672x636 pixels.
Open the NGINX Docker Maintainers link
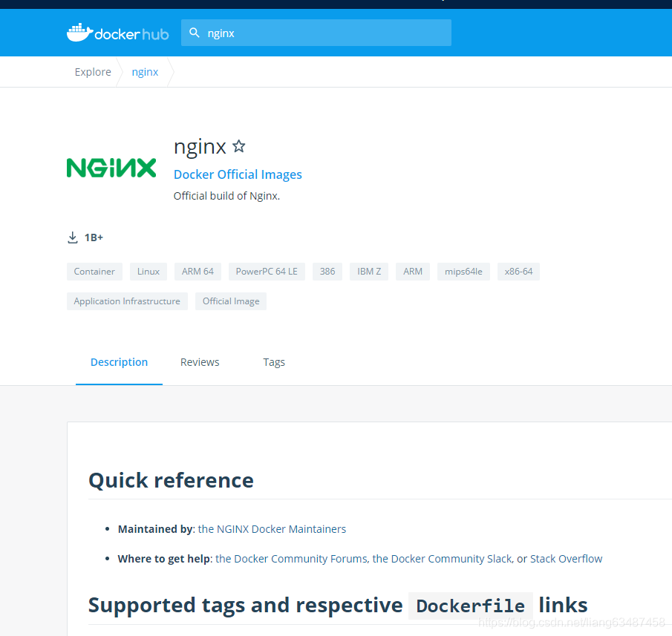point(272,529)
